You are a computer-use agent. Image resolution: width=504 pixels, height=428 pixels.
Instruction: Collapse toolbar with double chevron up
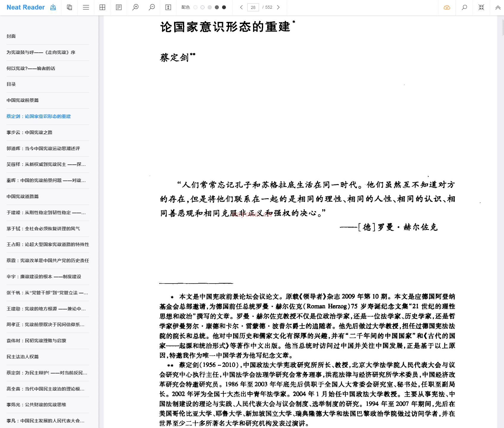[498, 8]
